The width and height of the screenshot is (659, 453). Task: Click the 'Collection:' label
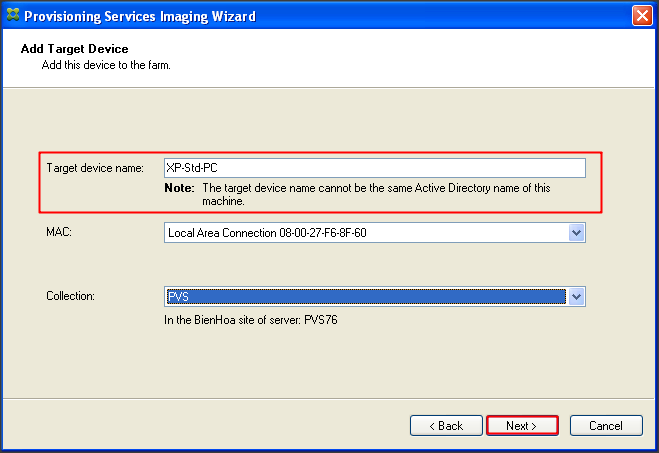pos(70,296)
